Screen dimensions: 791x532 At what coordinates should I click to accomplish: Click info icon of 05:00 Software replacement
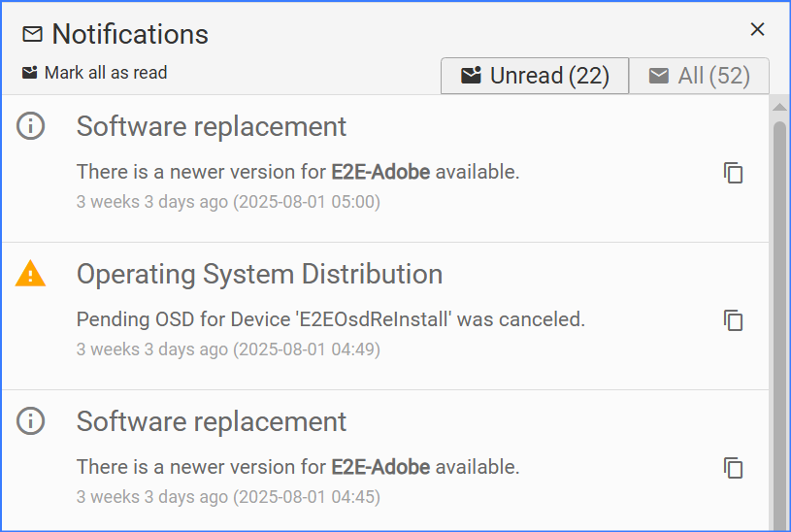point(31,126)
